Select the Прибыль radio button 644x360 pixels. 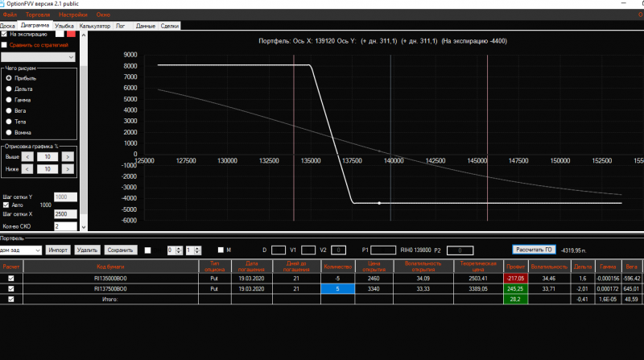point(9,78)
